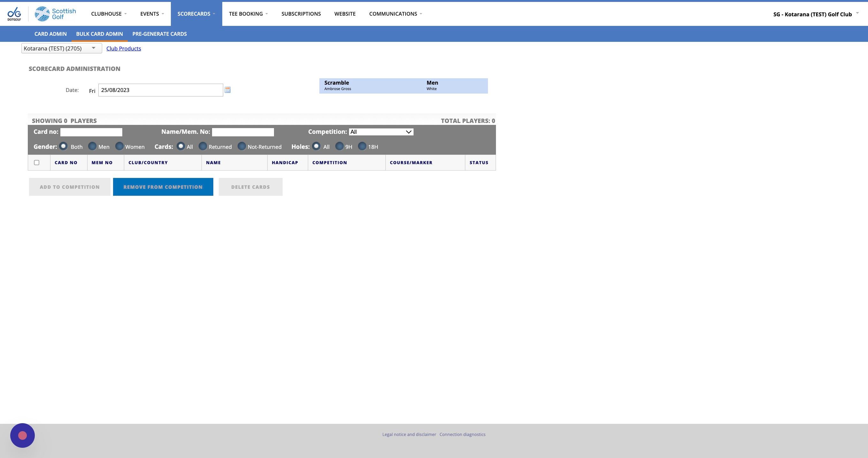Switch to the Card Admin tab

50,34
